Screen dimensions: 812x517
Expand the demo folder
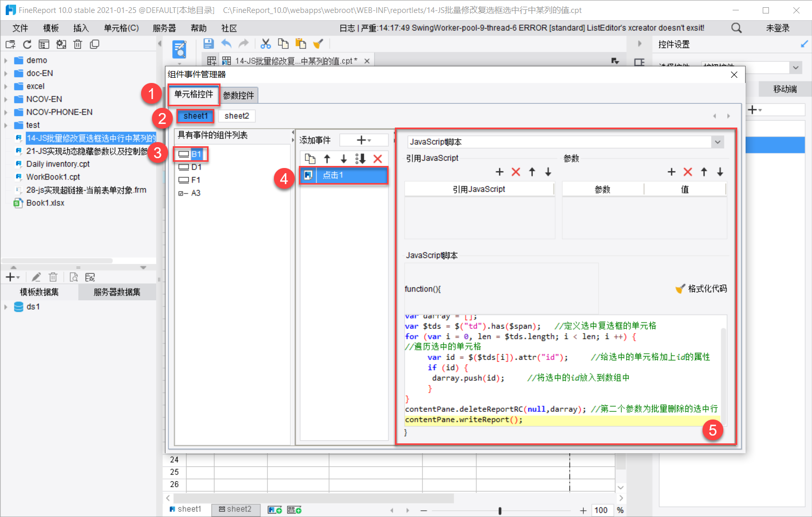(6, 61)
